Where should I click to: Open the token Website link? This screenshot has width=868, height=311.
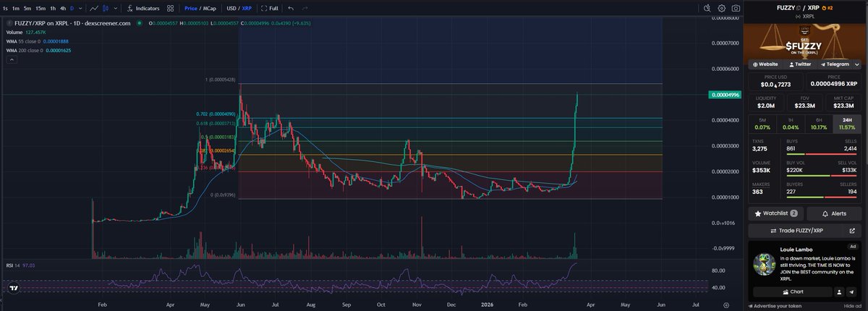pyautogui.click(x=765, y=64)
